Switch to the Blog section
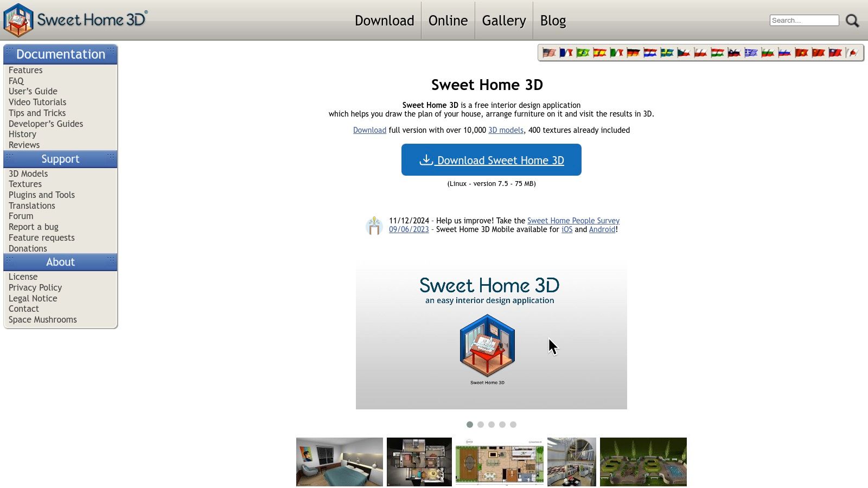The height and width of the screenshot is (488, 868). click(x=553, y=21)
